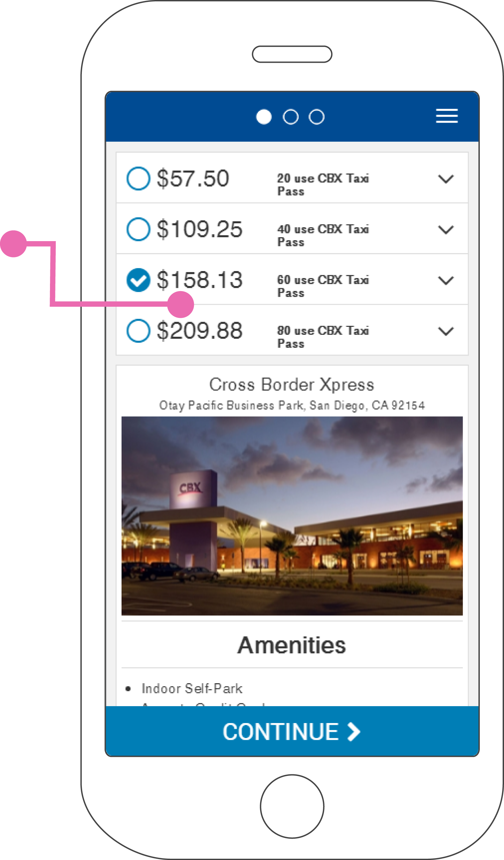Expand the 80 use CBX Taxi Pass details

[x=446, y=331]
